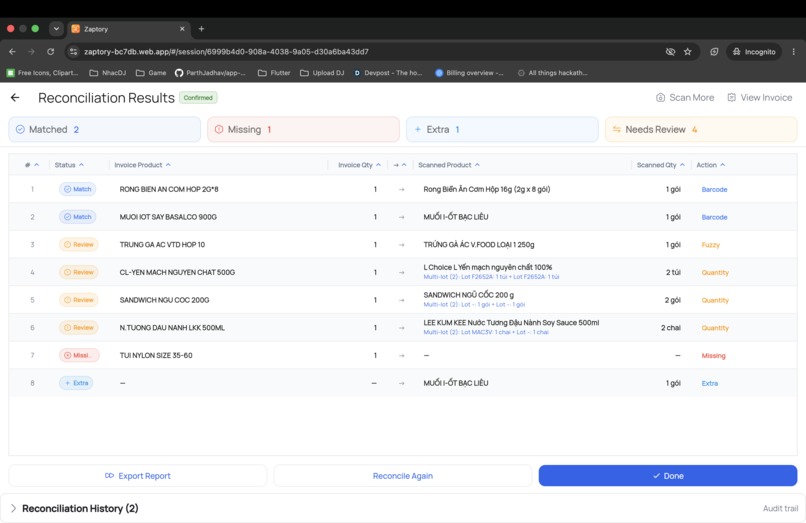Sort by Scanned Product column header
806x523 pixels.
pos(449,165)
